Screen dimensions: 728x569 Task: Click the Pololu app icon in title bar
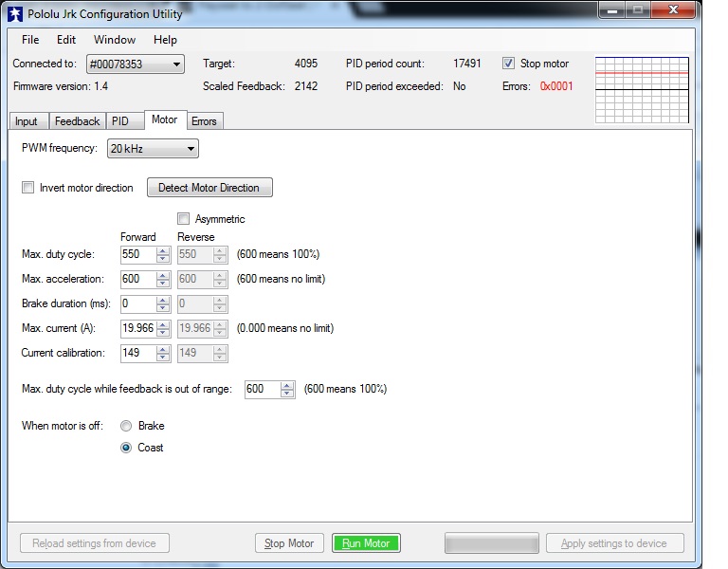[15, 14]
